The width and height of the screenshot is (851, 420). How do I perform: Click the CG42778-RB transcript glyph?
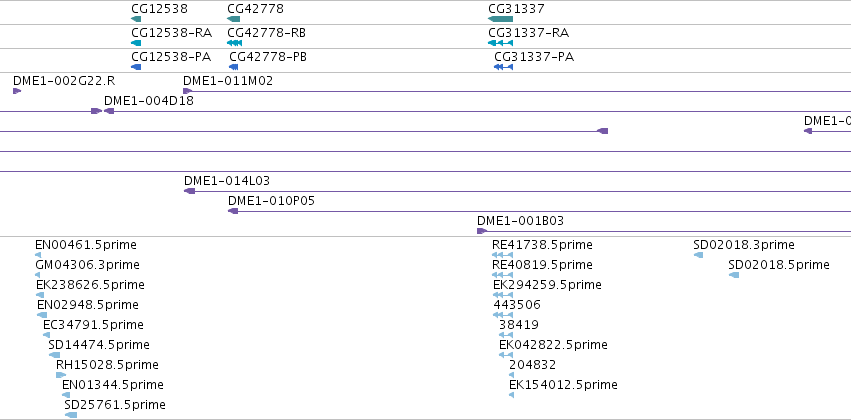[234, 43]
